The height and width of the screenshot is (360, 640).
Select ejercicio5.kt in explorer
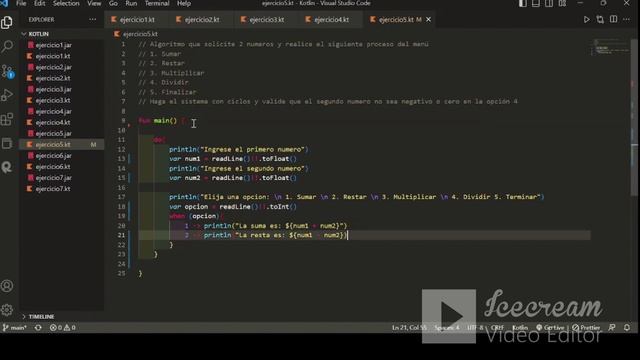click(61, 144)
